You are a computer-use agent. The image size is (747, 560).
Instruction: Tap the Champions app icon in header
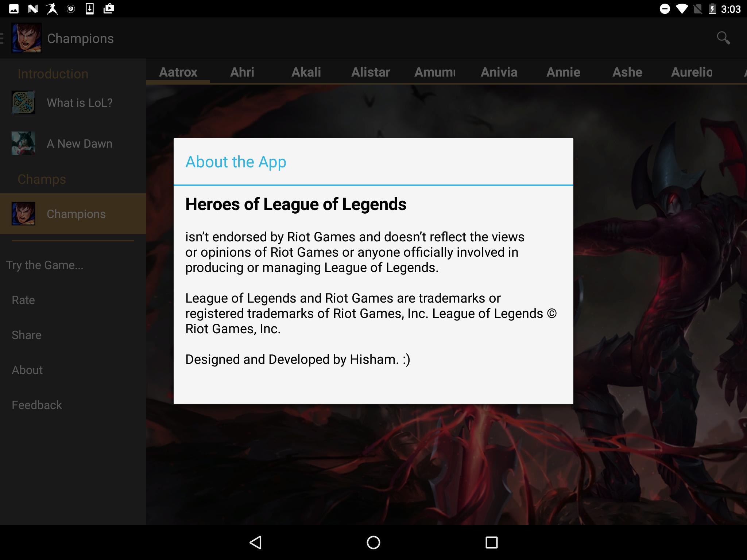click(26, 38)
